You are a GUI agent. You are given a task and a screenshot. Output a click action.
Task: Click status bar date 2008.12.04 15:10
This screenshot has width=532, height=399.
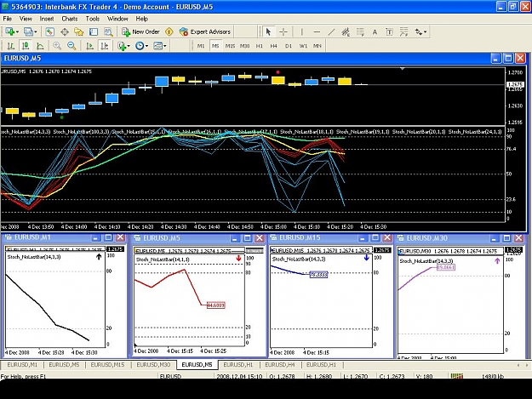[239, 376]
